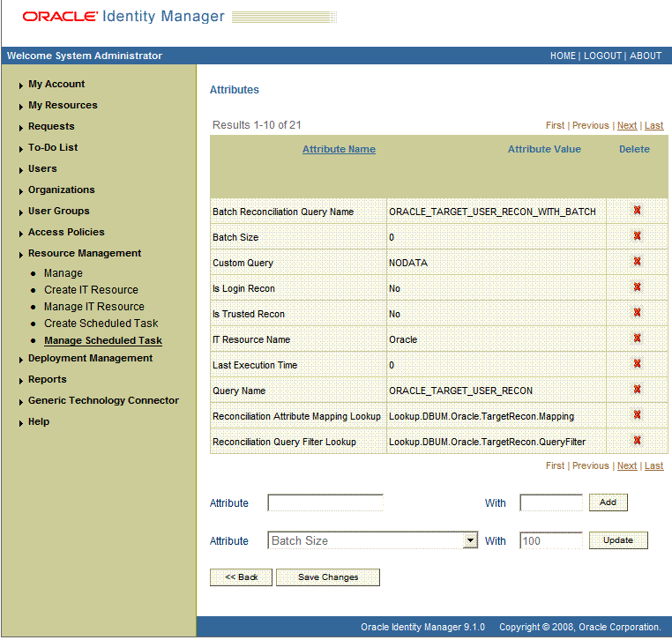Focus the new Attribute name field
The width and height of the screenshot is (672, 640).
(x=325, y=502)
